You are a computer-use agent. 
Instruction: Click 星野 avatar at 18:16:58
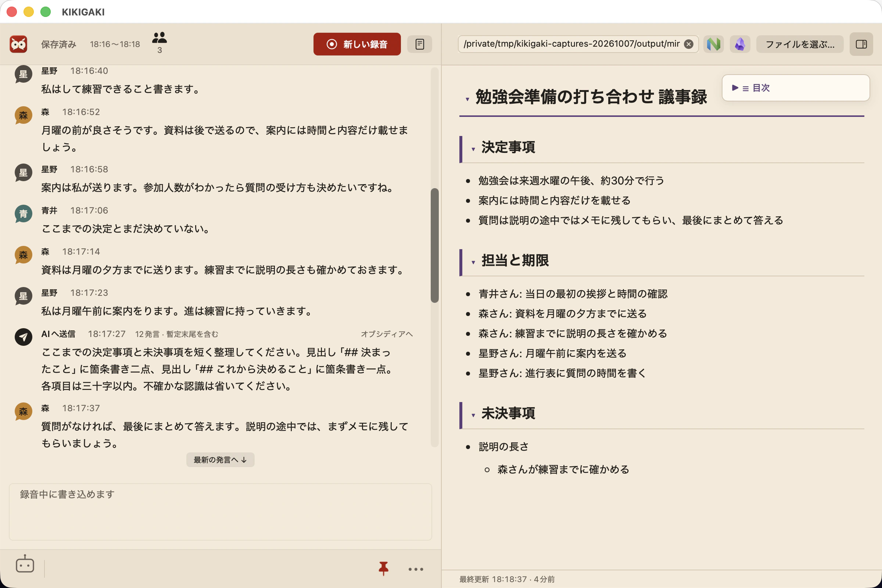point(23,172)
